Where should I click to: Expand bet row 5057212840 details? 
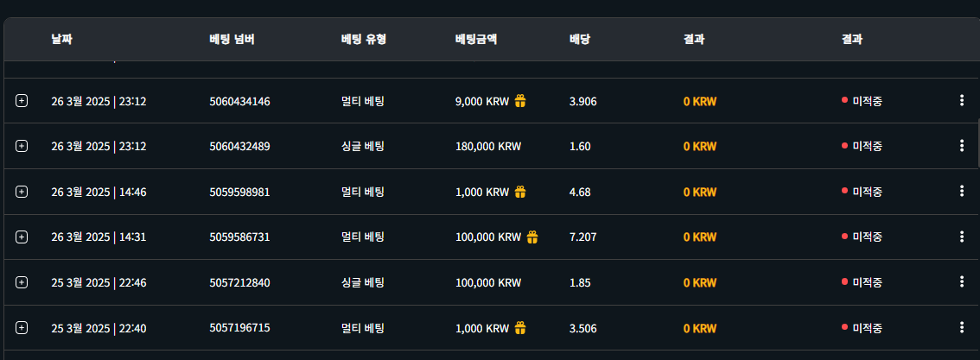22,282
